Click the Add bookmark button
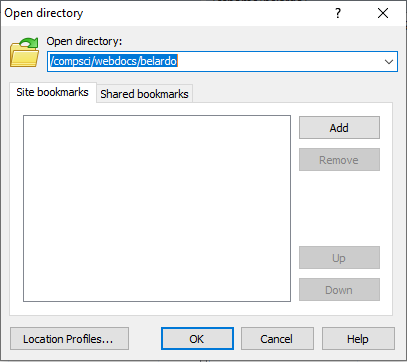Viewport: 407px width, 362px height. 339,128
